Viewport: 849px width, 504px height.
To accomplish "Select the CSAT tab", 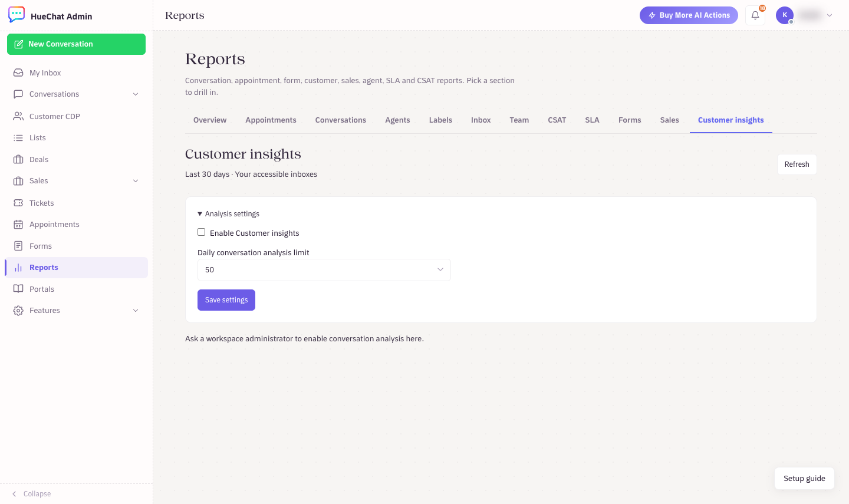I will point(557,120).
